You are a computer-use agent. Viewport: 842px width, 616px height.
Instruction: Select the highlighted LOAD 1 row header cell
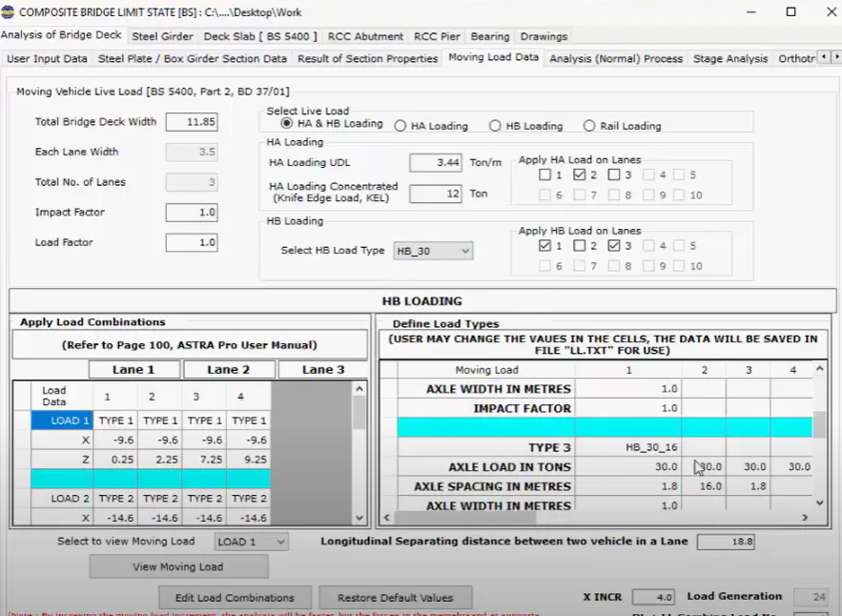62,421
